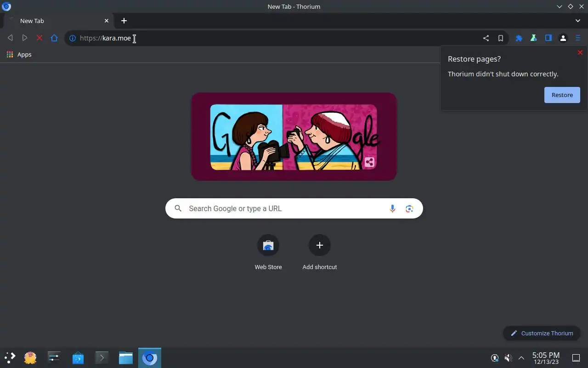
Task: Share the doodle via share icon
Action: pyautogui.click(x=369, y=162)
